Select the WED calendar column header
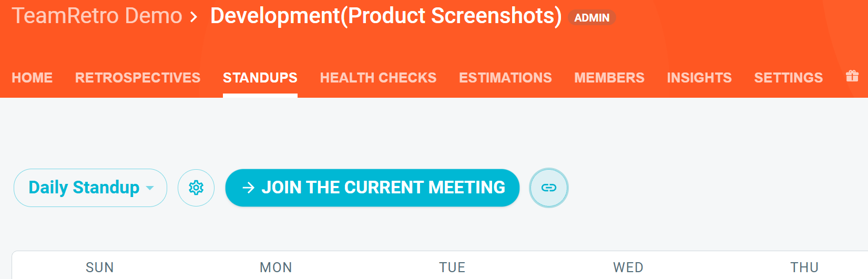 (628, 267)
